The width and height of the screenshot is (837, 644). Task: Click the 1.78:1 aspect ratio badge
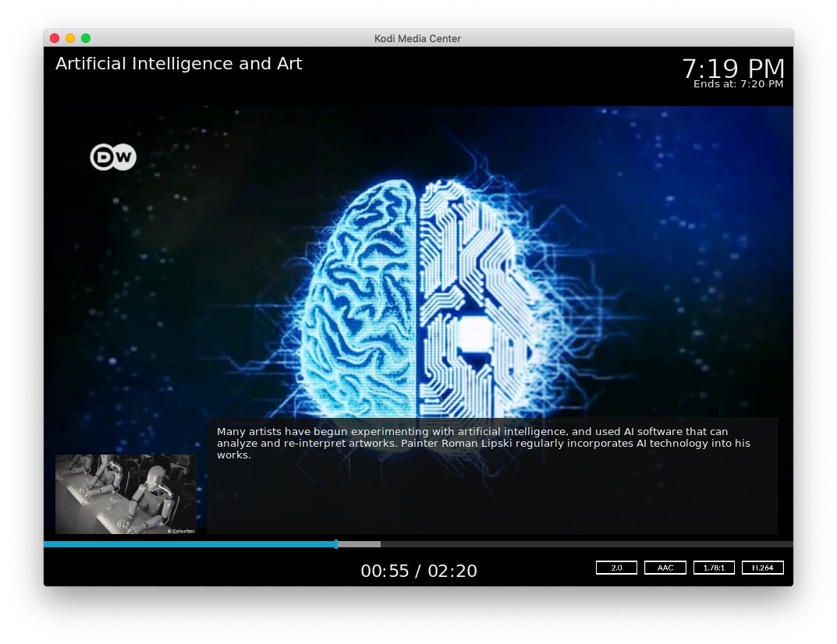(x=714, y=568)
